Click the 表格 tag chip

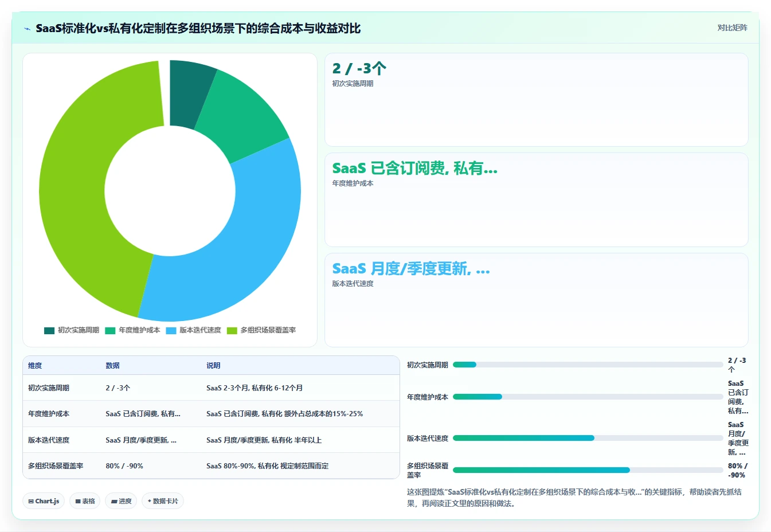(85, 501)
